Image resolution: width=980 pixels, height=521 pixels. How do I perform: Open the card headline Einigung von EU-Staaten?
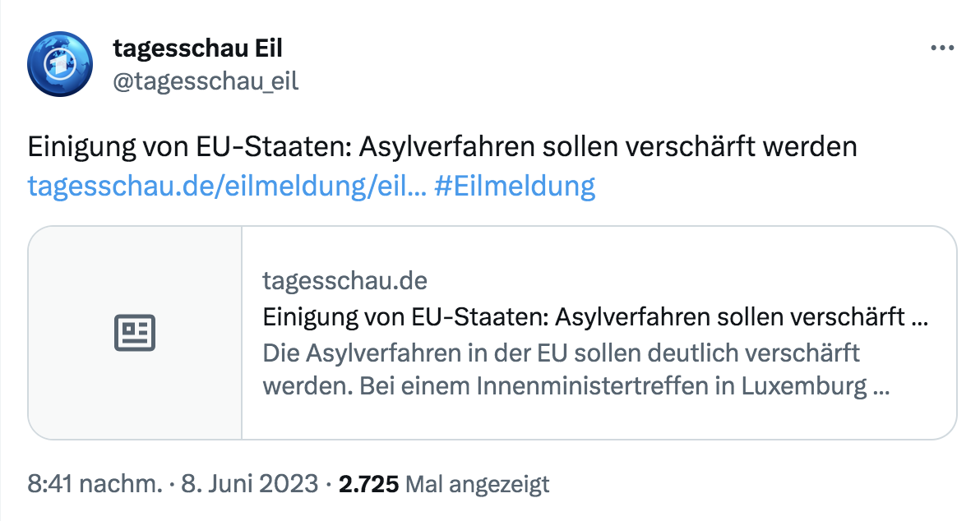(576, 316)
